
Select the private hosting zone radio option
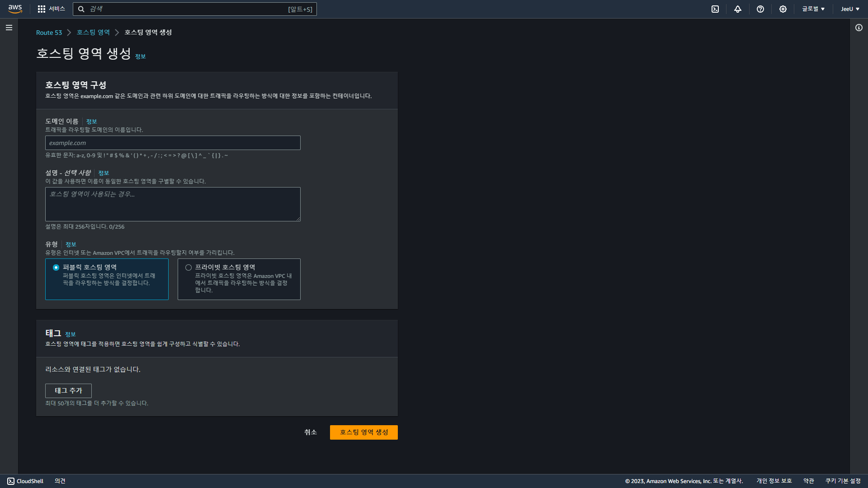click(x=189, y=267)
